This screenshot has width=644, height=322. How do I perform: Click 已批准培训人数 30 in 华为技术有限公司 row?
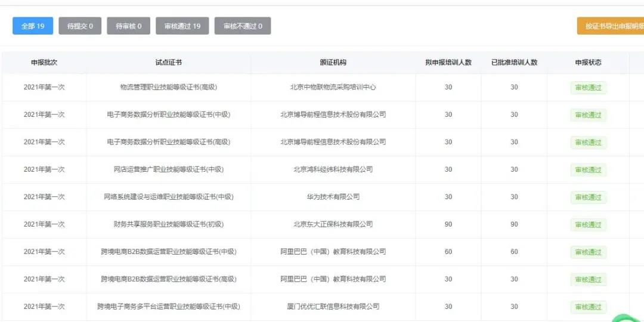pyautogui.click(x=514, y=197)
